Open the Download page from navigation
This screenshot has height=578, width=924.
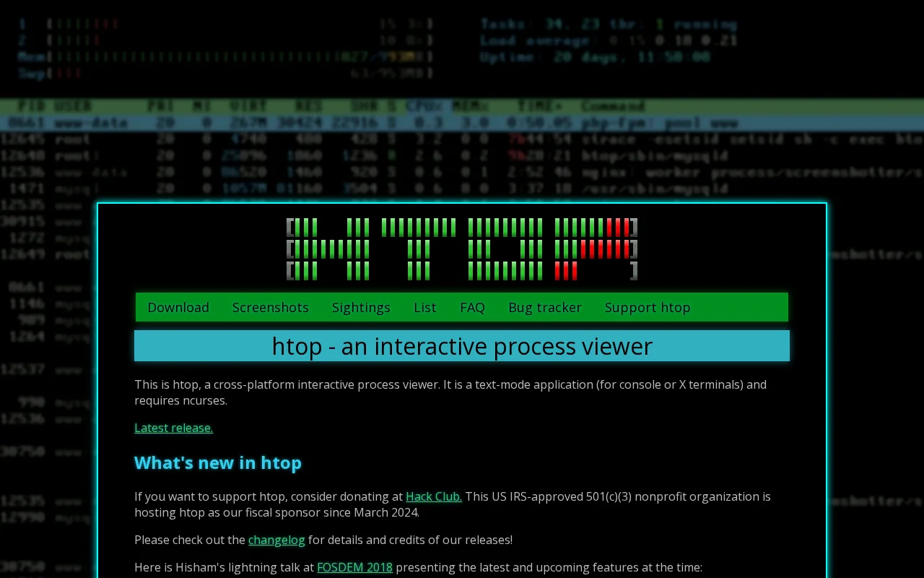[178, 307]
